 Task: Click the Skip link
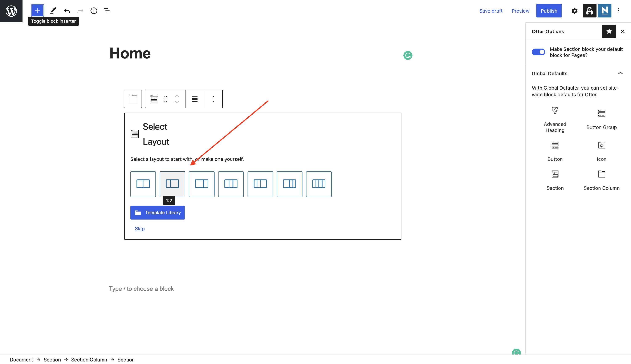[x=139, y=229]
